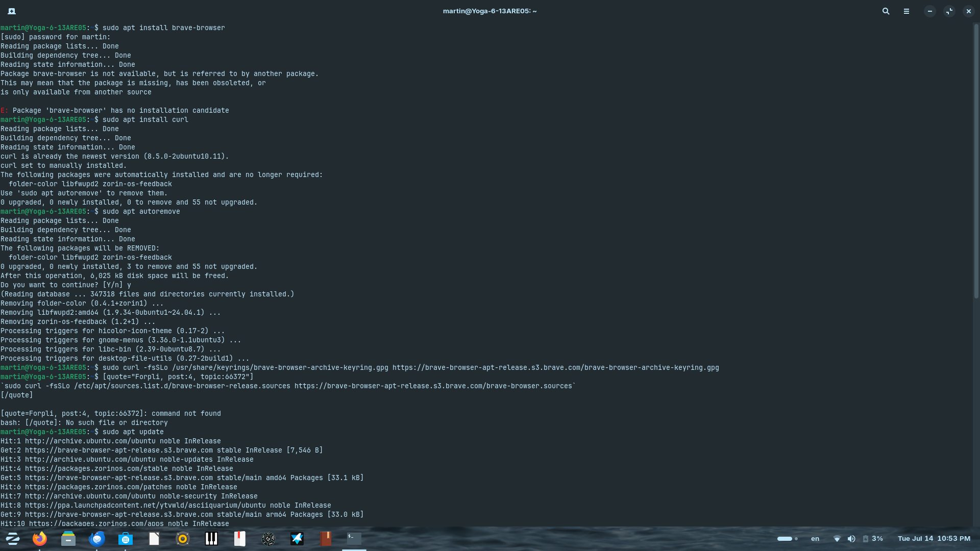Click 'Do you want to continue? [Y/n] y'
Image resolution: width=980 pixels, height=551 pixels.
(x=65, y=285)
